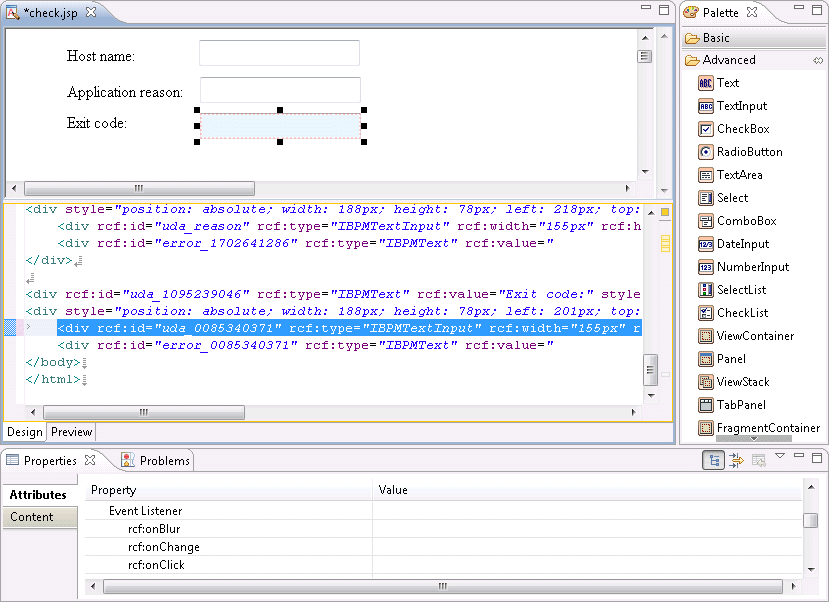The height and width of the screenshot is (602, 829).
Task: Close the Properties view
Action: 90,460
